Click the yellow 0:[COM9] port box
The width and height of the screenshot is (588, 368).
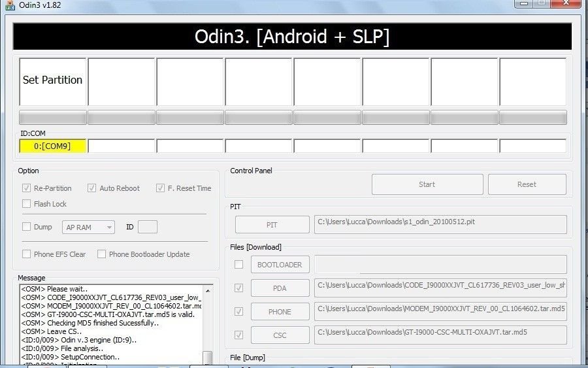[x=52, y=146]
